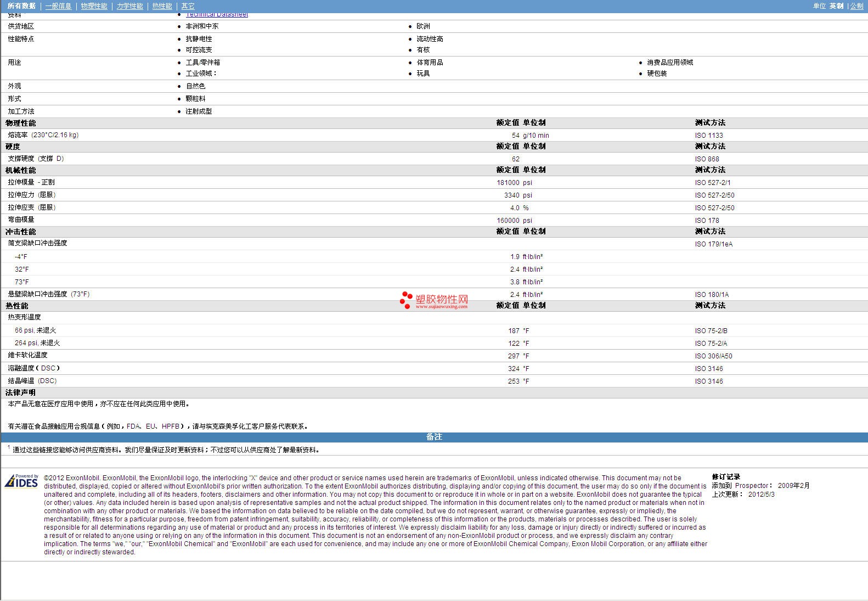Click the 物理性能 section header
The width and height of the screenshot is (868, 601).
[x=21, y=123]
